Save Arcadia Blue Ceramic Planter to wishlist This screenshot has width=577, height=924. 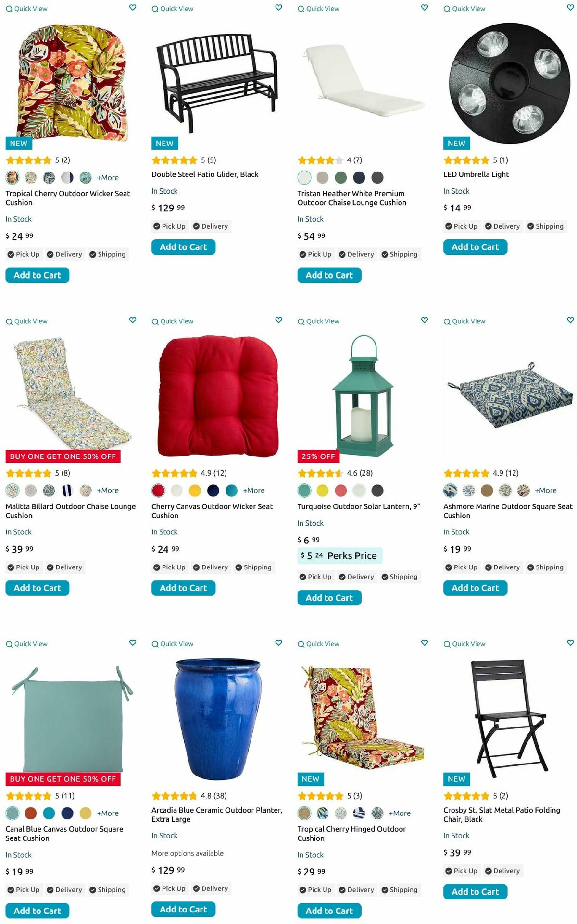pos(278,642)
